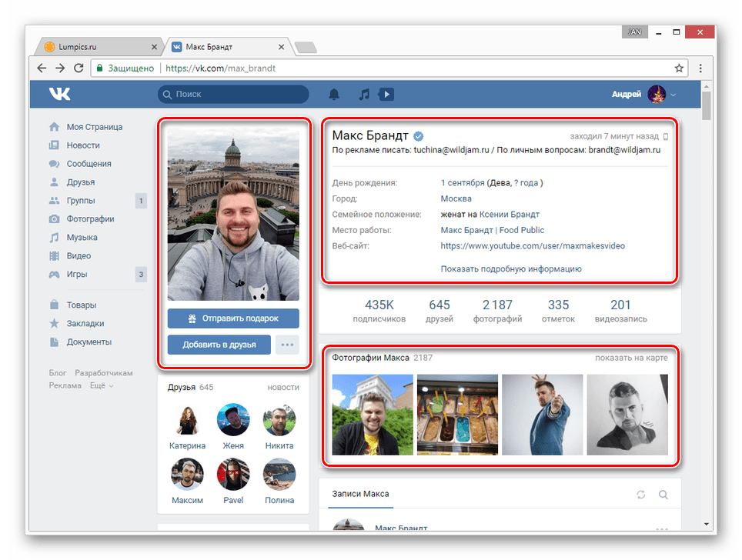742x560 pixels.
Task: Click the Добавить в друзья button
Action: [219, 345]
